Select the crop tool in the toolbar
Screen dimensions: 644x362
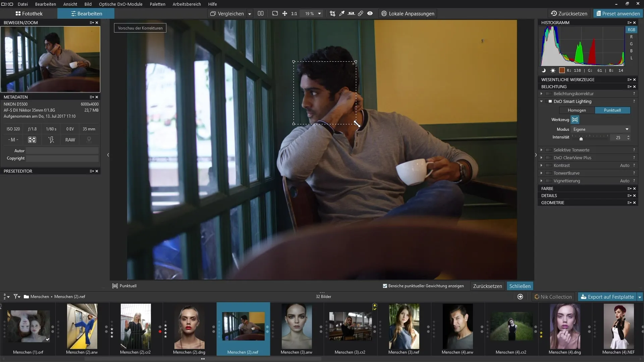[332, 14]
